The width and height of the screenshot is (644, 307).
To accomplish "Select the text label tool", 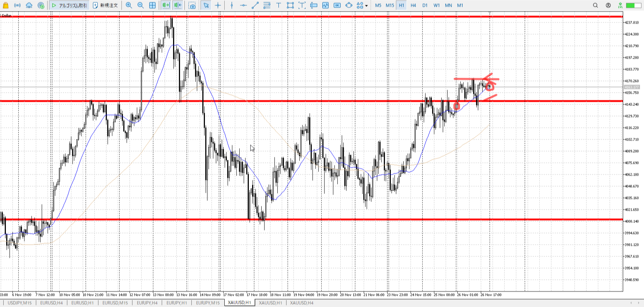I will click(278, 5).
